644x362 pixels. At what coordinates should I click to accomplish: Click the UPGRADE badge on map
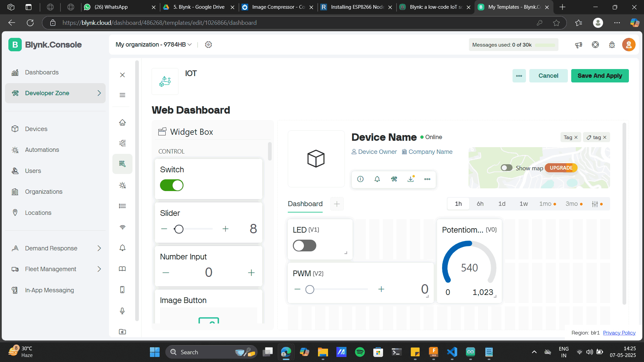click(x=561, y=168)
